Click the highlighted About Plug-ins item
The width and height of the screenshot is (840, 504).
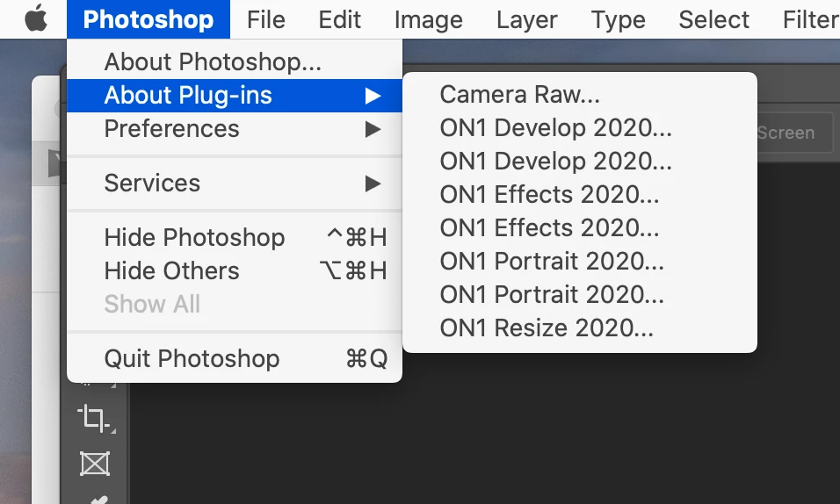[235, 96]
